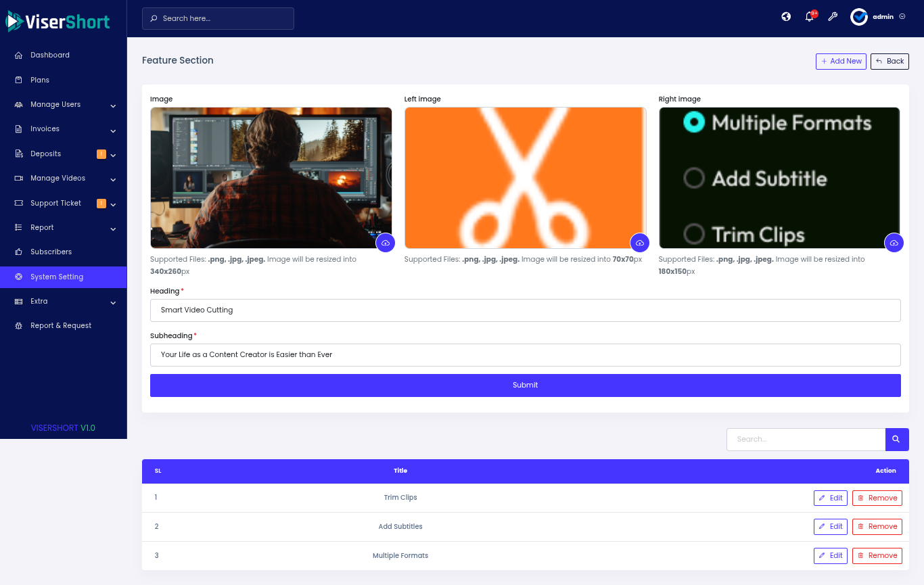
Task: Expand the Deposits sidebar submenu
Action: (65, 154)
